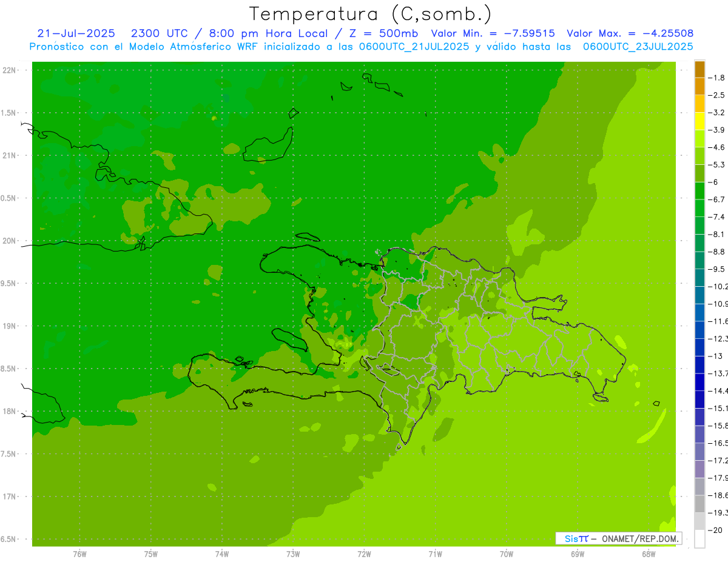Image resolution: width=728 pixels, height=562 pixels.
Task: Click the -8.1 legend value
Action: [718, 235]
